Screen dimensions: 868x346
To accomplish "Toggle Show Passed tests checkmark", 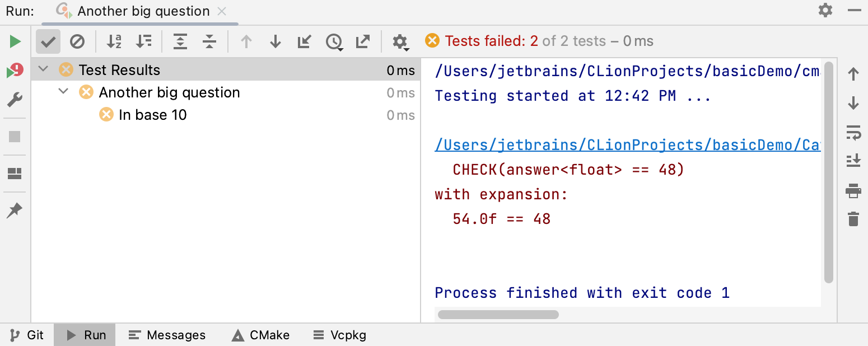I will point(48,41).
